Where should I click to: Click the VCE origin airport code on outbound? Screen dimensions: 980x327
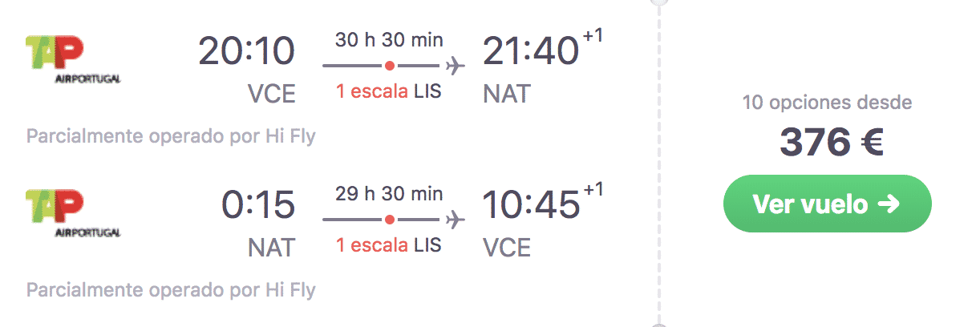point(272,95)
